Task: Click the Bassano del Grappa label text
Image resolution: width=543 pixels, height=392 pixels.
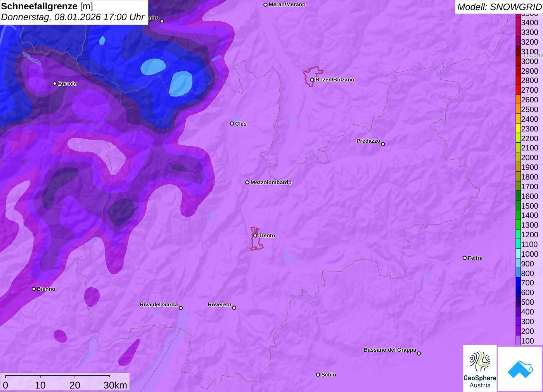Action: (390, 350)
